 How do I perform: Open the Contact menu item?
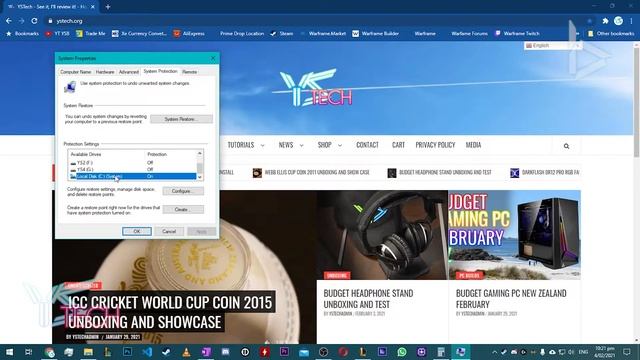[x=367, y=145]
